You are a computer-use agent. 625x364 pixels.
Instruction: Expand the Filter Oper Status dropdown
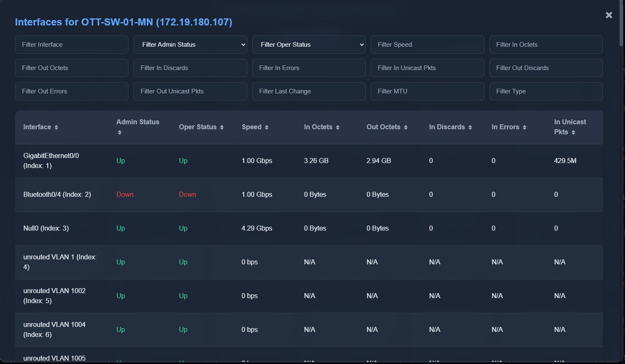point(309,45)
